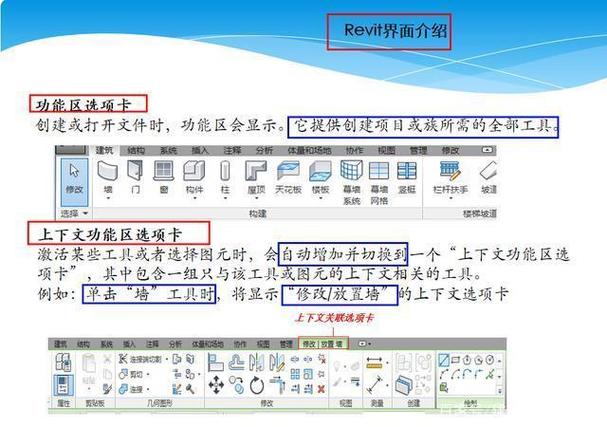This screenshot has width=607, height=427.
Task: Select the 门 (Door) tool icon
Action: [135, 170]
